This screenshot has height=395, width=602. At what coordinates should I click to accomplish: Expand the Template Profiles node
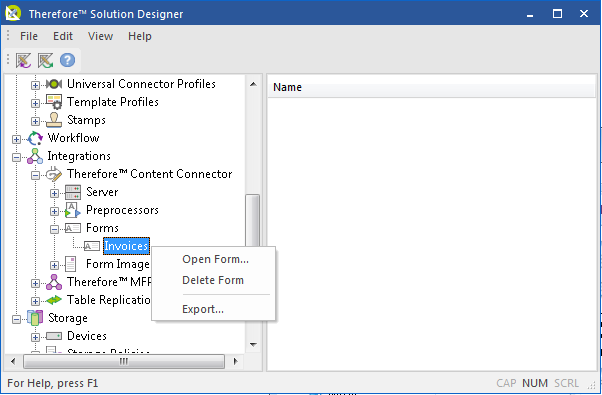click(x=35, y=103)
